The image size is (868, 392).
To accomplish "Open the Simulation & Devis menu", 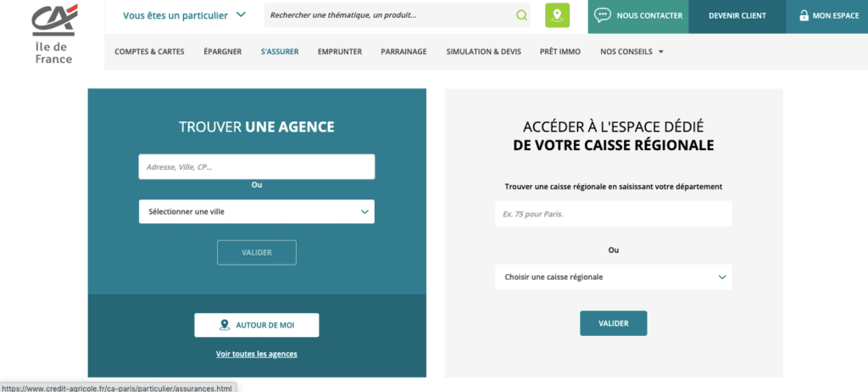I will pyautogui.click(x=484, y=52).
